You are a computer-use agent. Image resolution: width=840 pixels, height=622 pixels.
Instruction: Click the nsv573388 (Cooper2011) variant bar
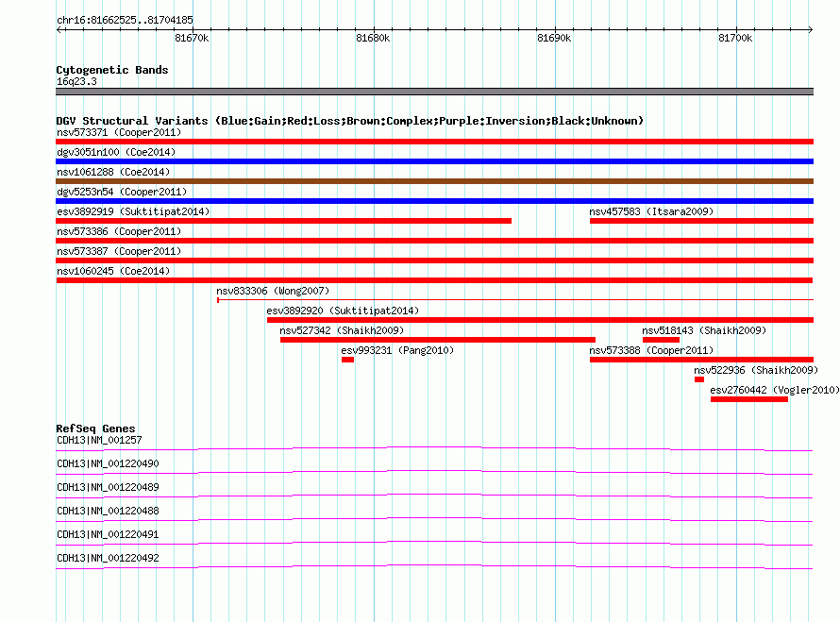702,360
